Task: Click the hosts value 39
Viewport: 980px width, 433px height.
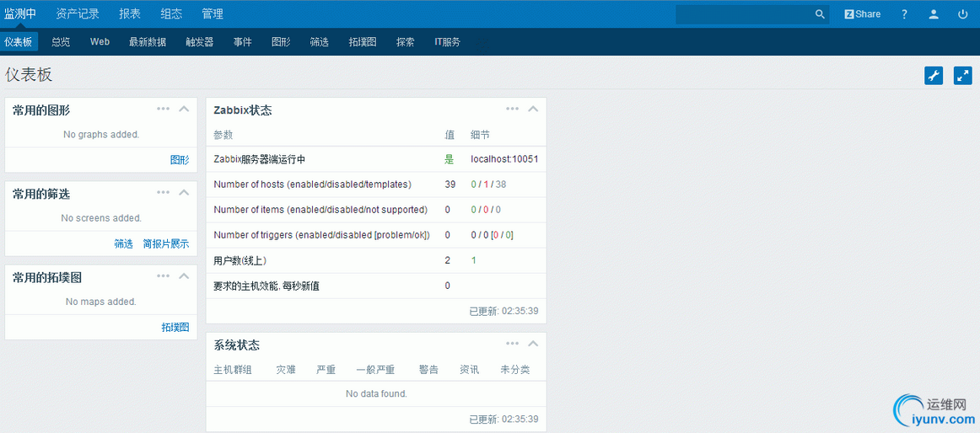Action: (x=450, y=184)
